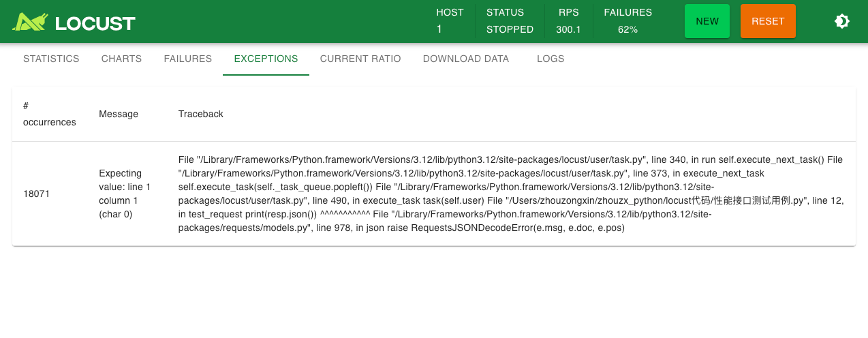Viewport: 868px width, 338px height.
Task: Click the 62% failures header stat
Action: tap(627, 29)
